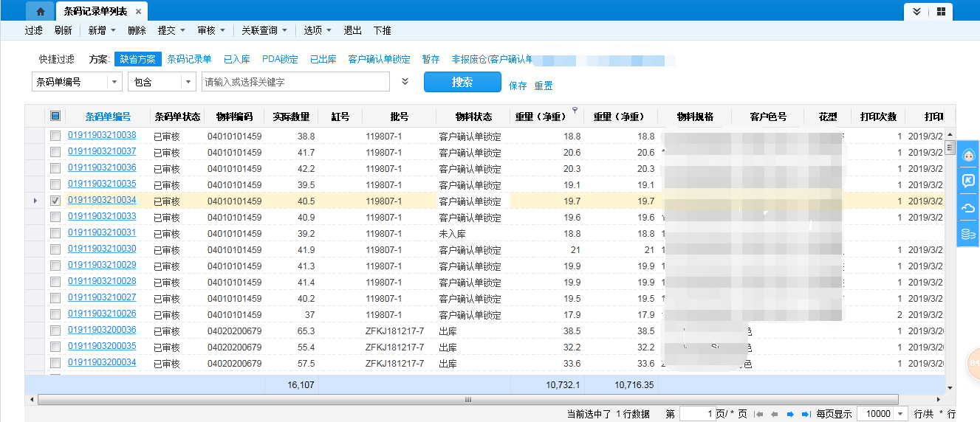Screen dimensions: 980x422
Task: Click the 物料状态 column header
Action: (473, 117)
